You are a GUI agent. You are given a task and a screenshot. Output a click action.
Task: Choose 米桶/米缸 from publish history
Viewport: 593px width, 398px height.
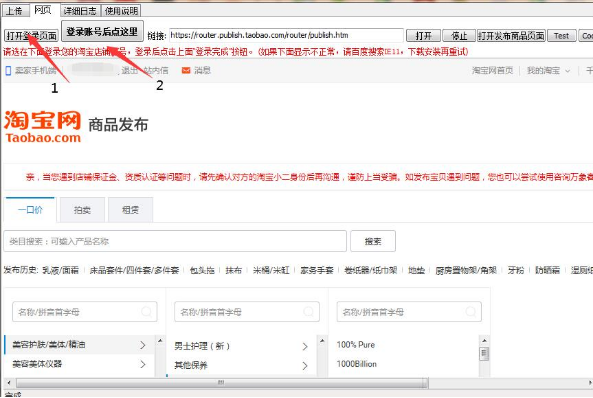click(x=271, y=270)
